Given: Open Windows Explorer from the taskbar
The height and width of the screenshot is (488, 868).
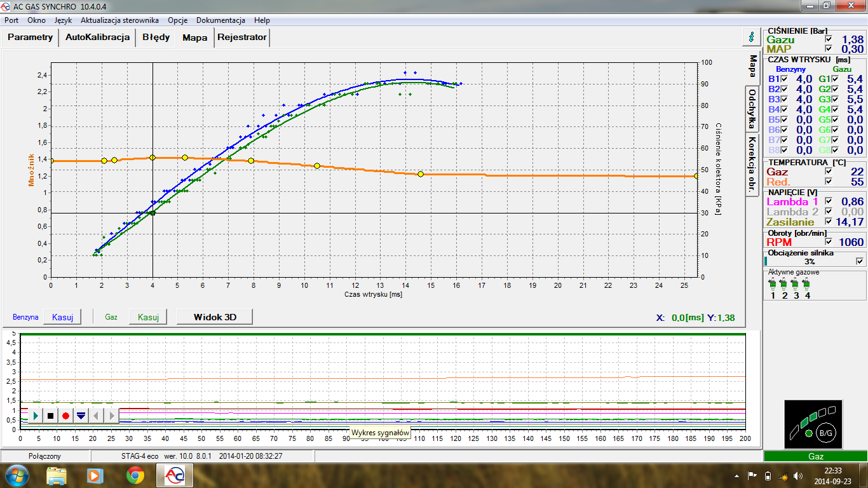Looking at the screenshot, I should point(57,475).
